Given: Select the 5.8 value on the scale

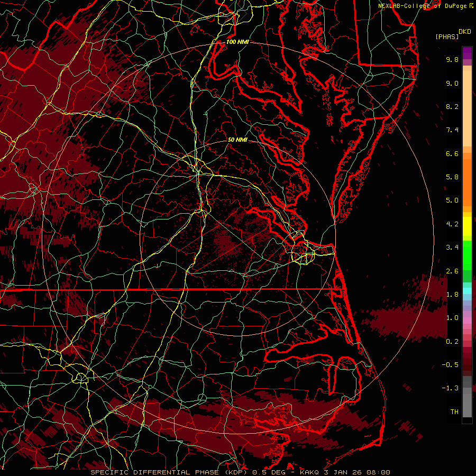Looking at the screenshot, I should (x=452, y=177).
